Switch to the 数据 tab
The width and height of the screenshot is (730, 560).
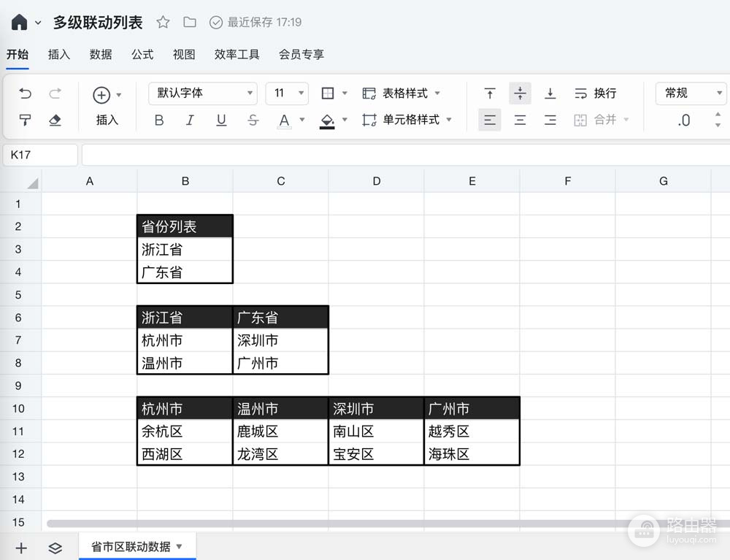pos(101,55)
